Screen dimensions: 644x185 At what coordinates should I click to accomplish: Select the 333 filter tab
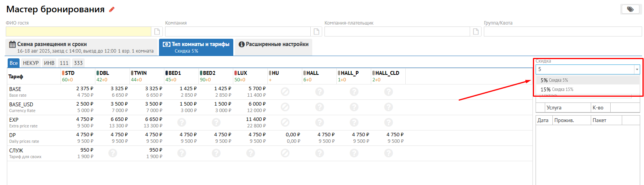pos(78,63)
